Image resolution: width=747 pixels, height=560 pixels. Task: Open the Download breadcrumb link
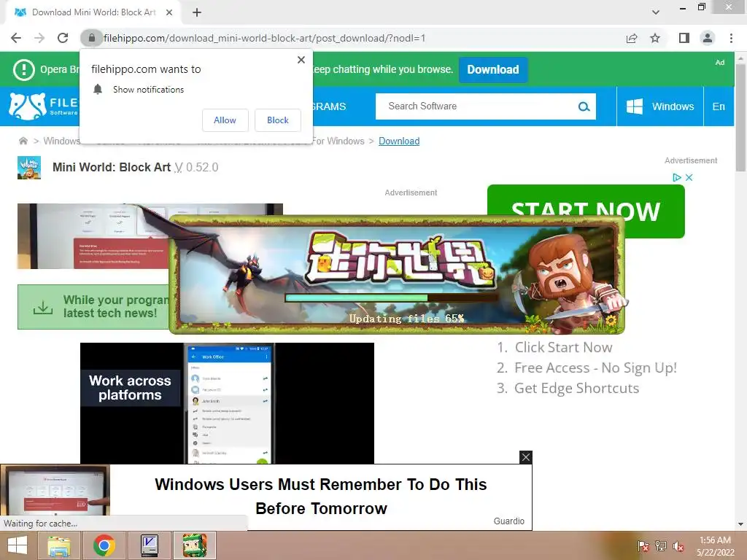click(x=399, y=141)
